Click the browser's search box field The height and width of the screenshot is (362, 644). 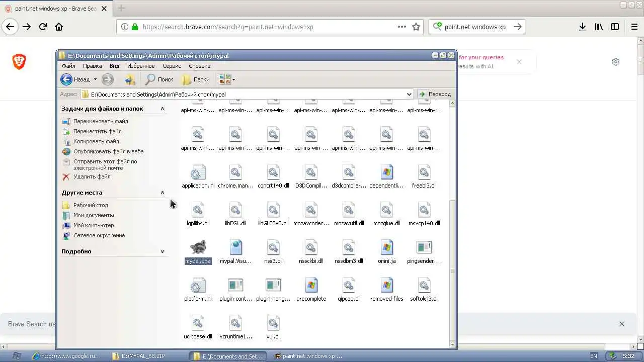pos(477,27)
